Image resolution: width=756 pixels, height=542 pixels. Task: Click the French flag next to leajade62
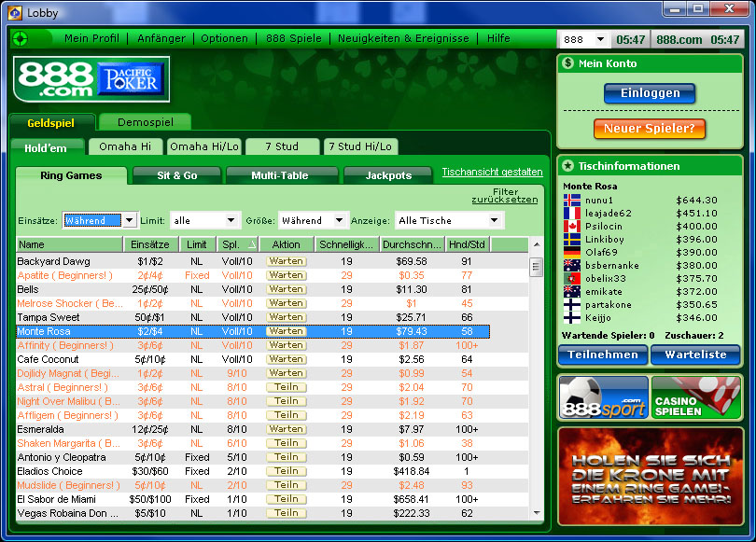572,213
